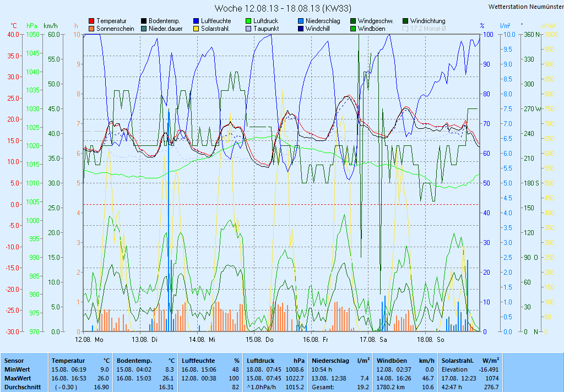Click the Bodentemp. column header in the table

134,361
